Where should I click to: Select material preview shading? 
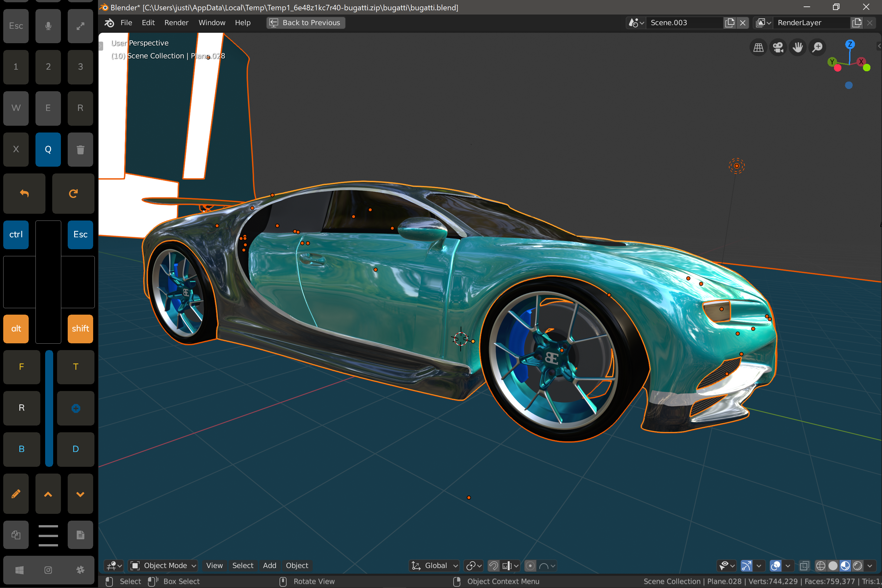[845, 565]
